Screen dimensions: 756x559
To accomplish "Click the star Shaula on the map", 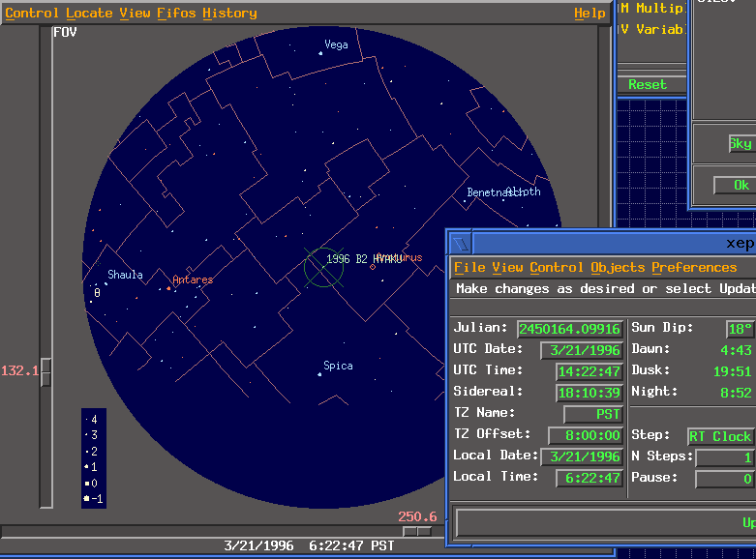I will (x=106, y=283).
